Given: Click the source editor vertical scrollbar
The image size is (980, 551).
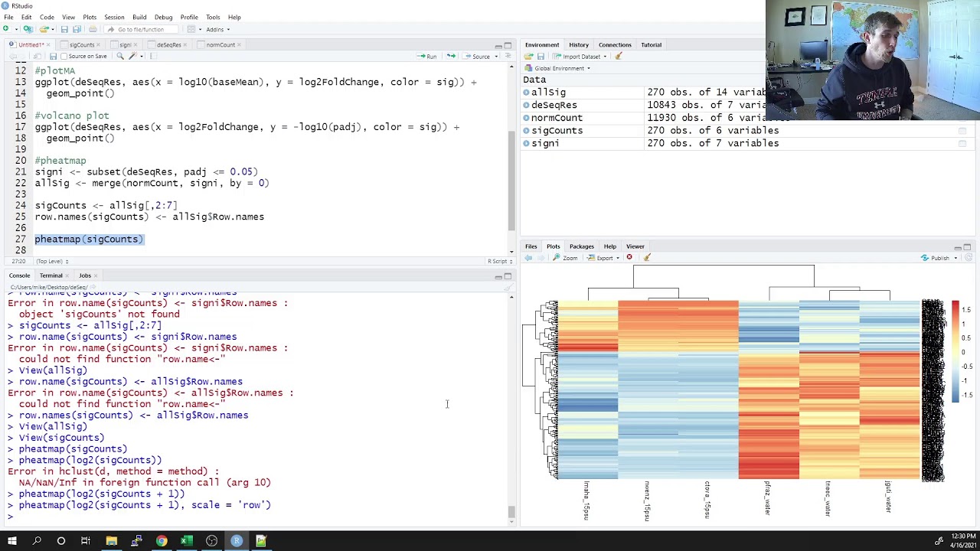Looking at the screenshot, I should (x=511, y=179).
